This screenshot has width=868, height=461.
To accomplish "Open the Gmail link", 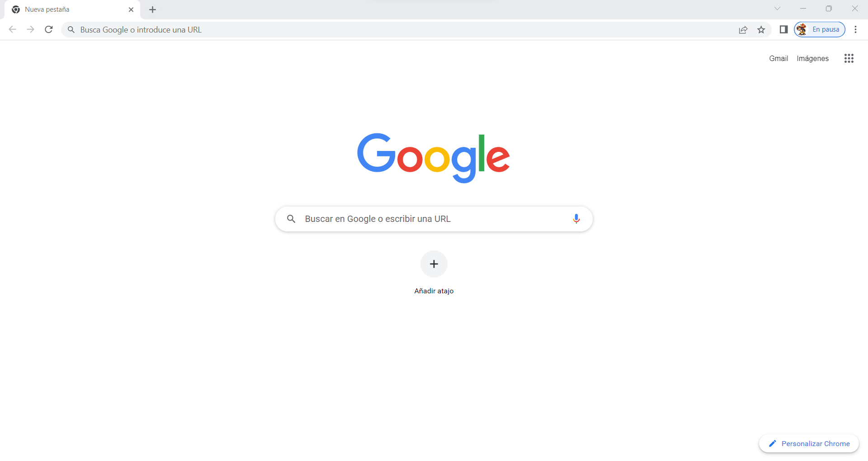I will (x=778, y=58).
